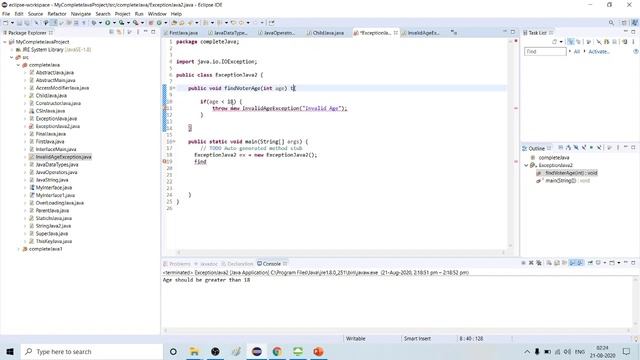Expand the completeJava1 package node
The height and width of the screenshot is (360, 640).
(x=18, y=249)
